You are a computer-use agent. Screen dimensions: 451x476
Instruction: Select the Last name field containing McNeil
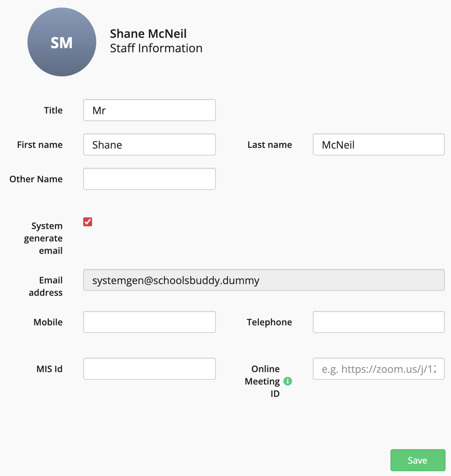pyautogui.click(x=378, y=144)
